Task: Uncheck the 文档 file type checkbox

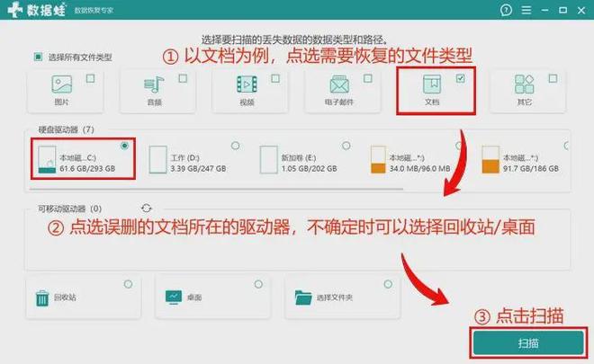Action: coord(460,78)
